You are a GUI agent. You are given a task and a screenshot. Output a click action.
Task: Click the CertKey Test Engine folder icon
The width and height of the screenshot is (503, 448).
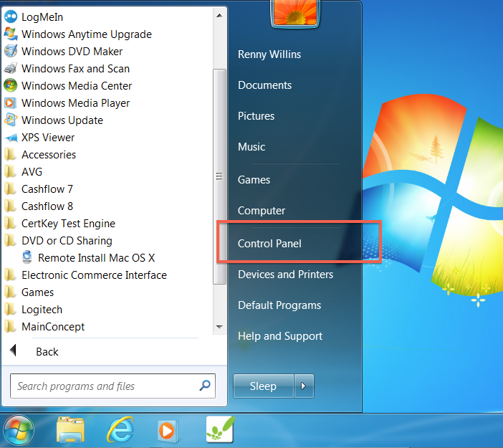[x=10, y=224]
